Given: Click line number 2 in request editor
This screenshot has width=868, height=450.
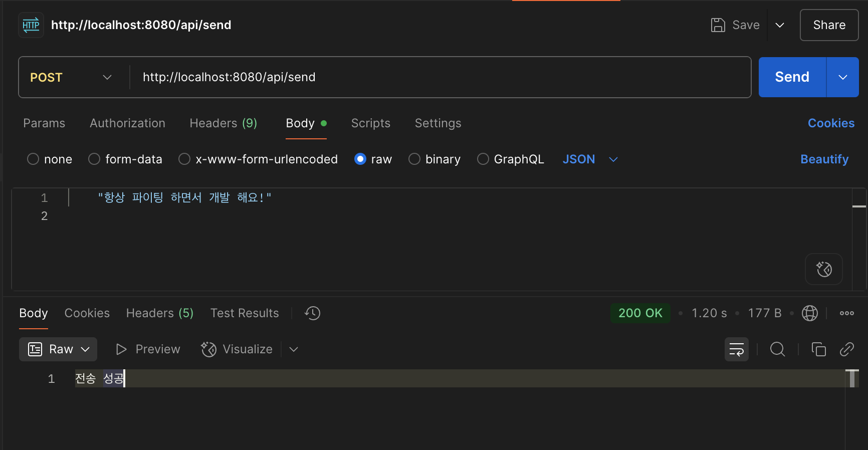Looking at the screenshot, I should point(45,216).
